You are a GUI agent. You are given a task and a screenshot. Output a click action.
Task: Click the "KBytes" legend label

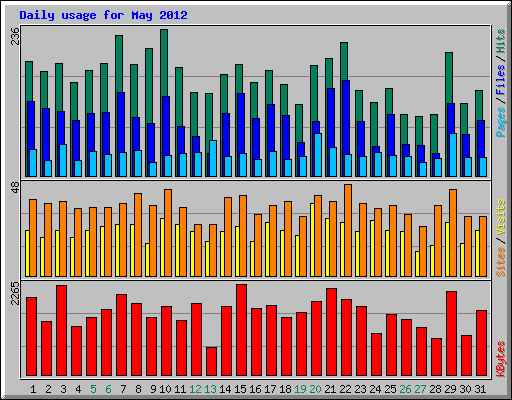tap(501, 359)
